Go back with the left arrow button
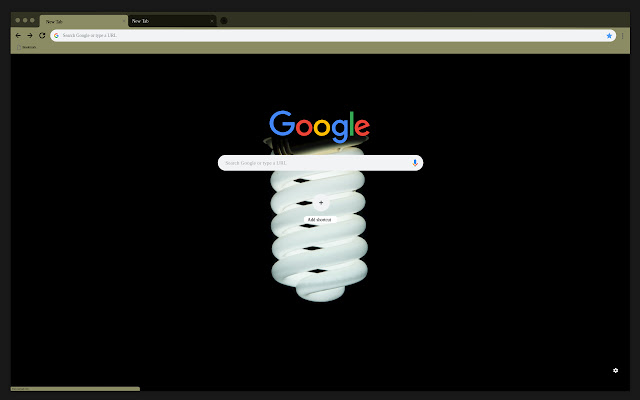The height and width of the screenshot is (400, 640). (x=18, y=36)
